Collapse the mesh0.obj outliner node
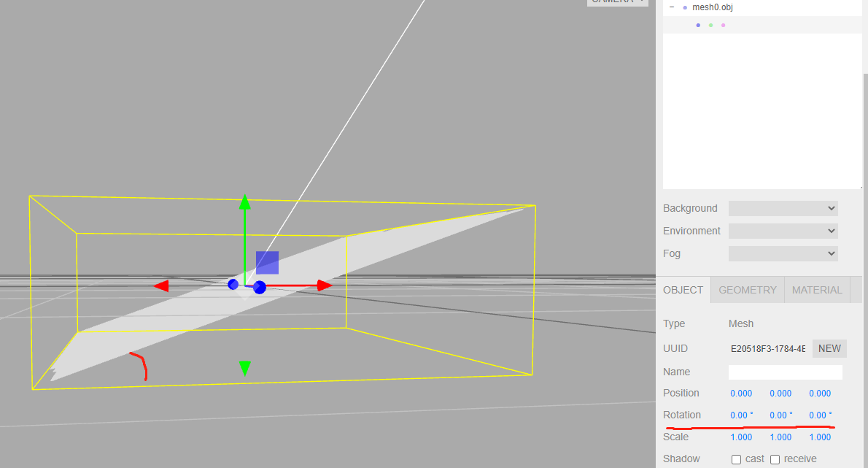 [672, 7]
